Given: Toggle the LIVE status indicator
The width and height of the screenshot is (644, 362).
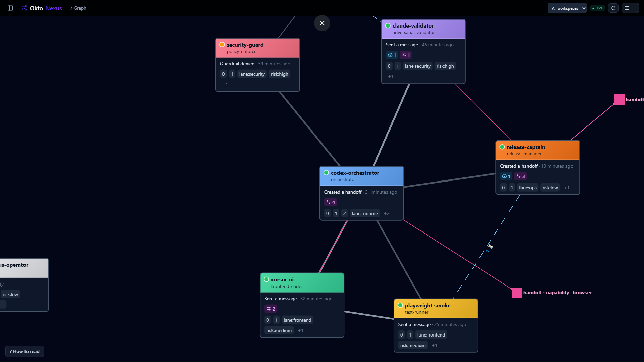Looking at the screenshot, I should pyautogui.click(x=597, y=8).
